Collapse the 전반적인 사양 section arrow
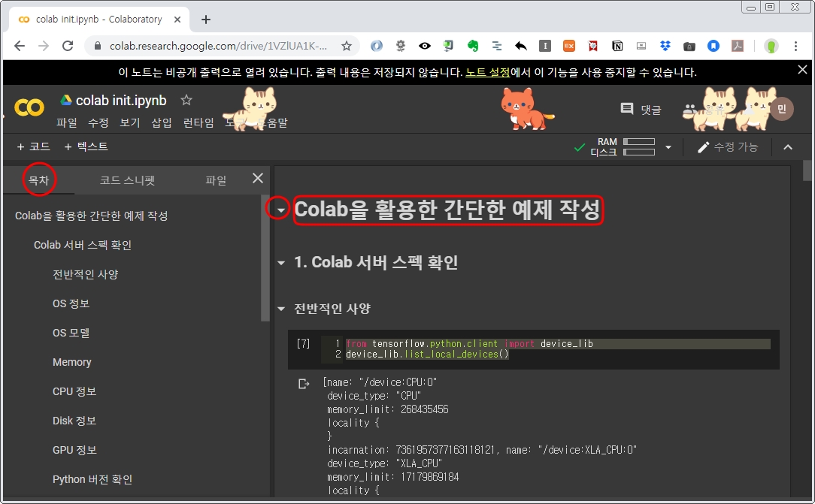The height and width of the screenshot is (504, 815). tap(281, 309)
